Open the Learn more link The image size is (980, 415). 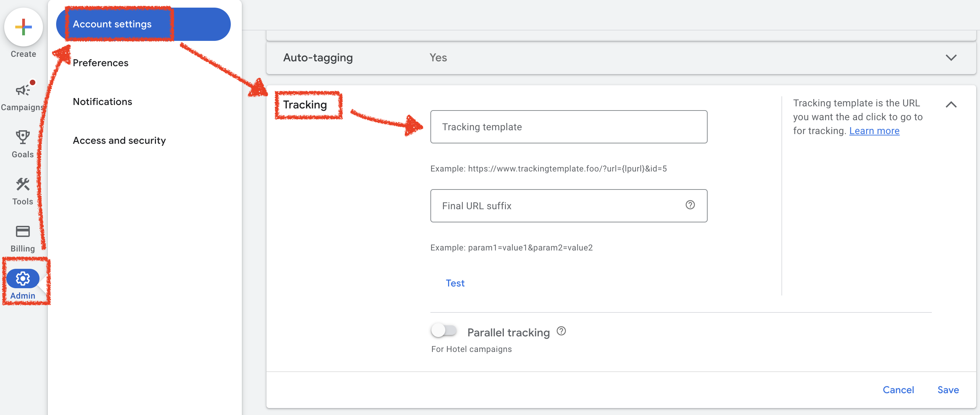point(874,131)
